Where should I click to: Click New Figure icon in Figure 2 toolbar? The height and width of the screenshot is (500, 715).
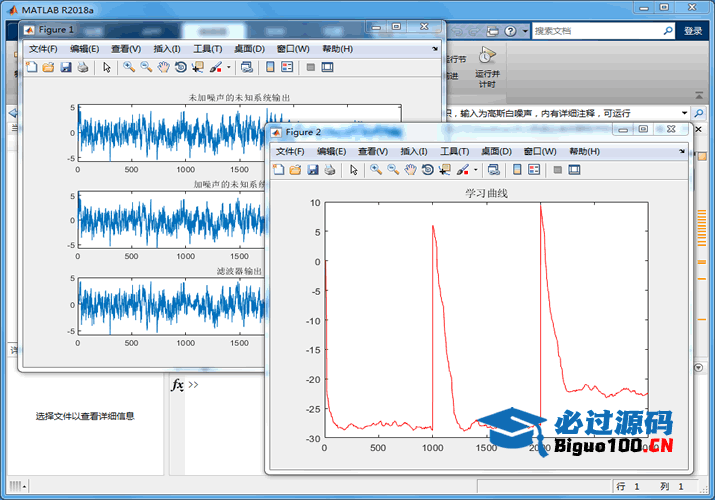point(278,170)
